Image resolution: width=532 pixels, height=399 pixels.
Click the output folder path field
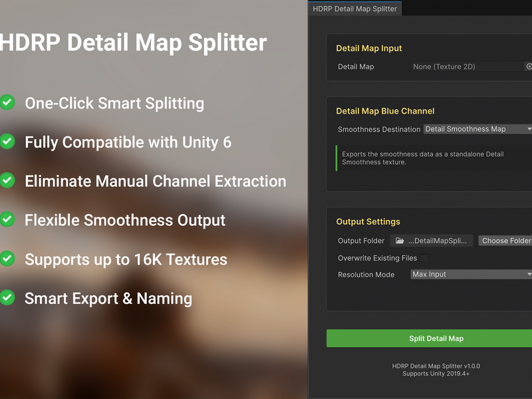[431, 241]
